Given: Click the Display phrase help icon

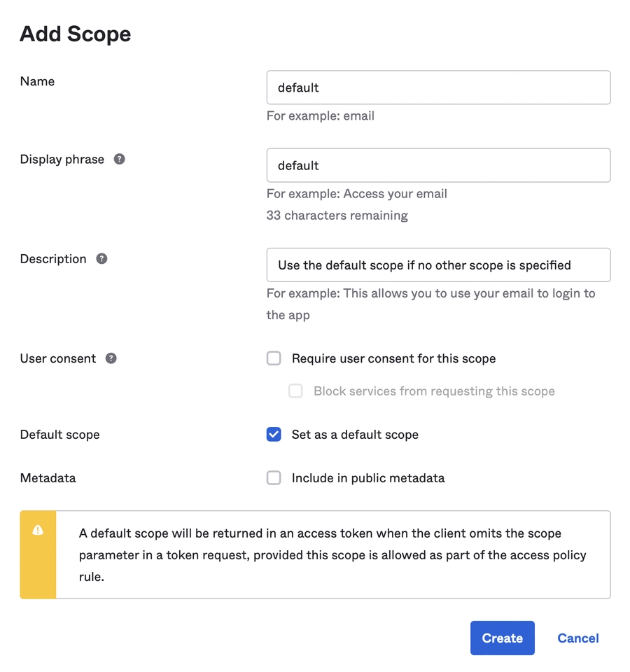Looking at the screenshot, I should click(x=120, y=159).
